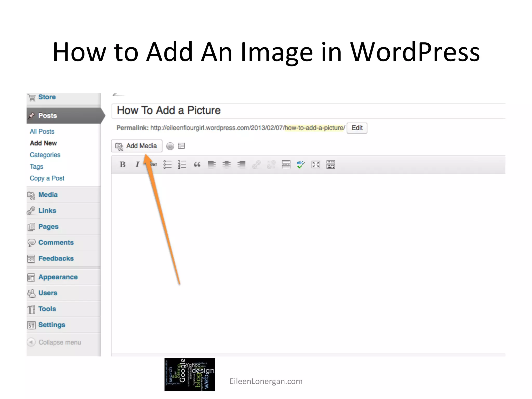Open the Pages menu
Viewport: 532px width, 399px height.
[x=64, y=227]
